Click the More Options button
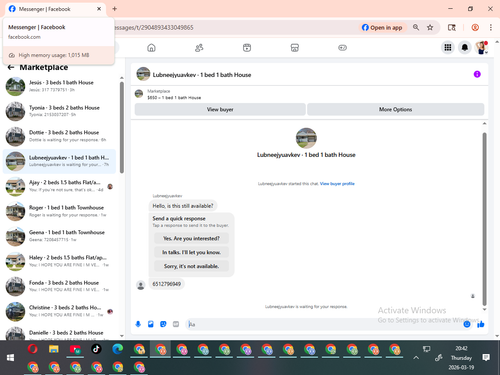The width and height of the screenshot is (500, 375). [395, 109]
